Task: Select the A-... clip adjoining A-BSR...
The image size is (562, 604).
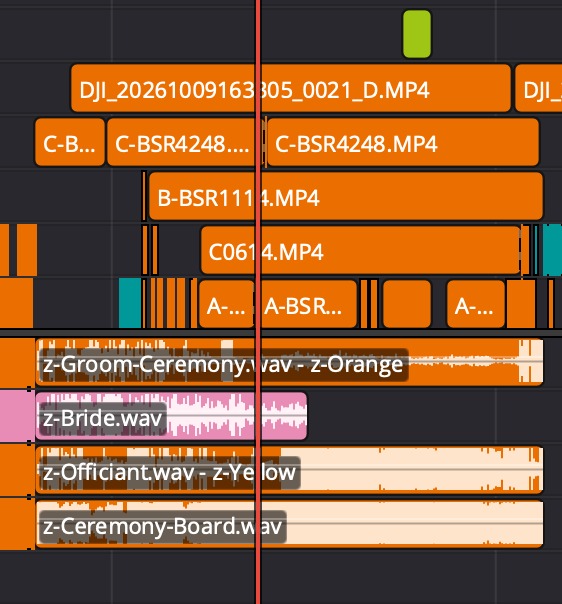Action: pyautogui.click(x=226, y=304)
